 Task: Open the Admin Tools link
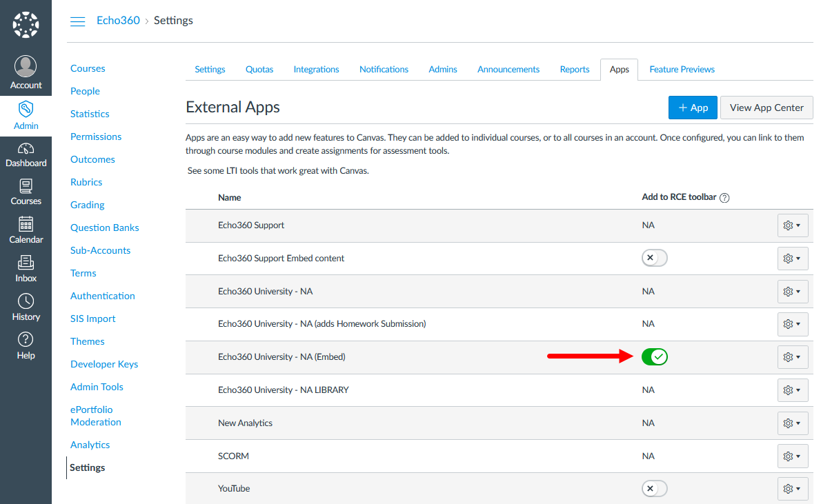97,387
